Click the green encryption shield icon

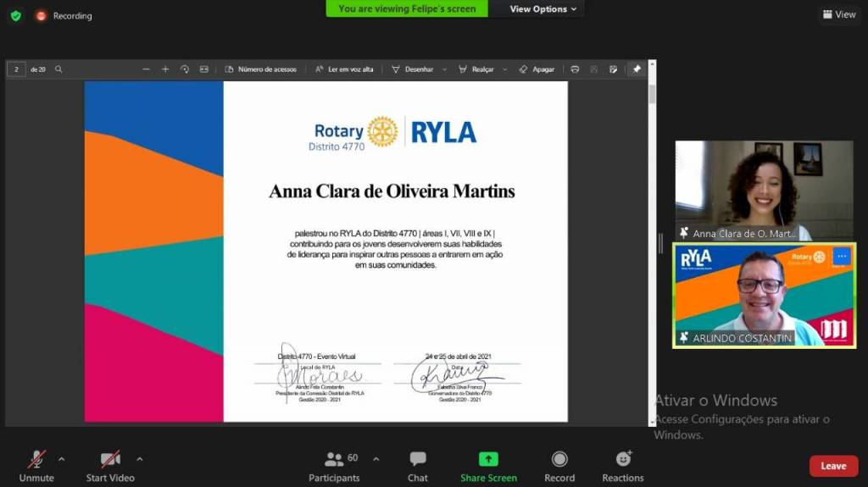tap(15, 15)
